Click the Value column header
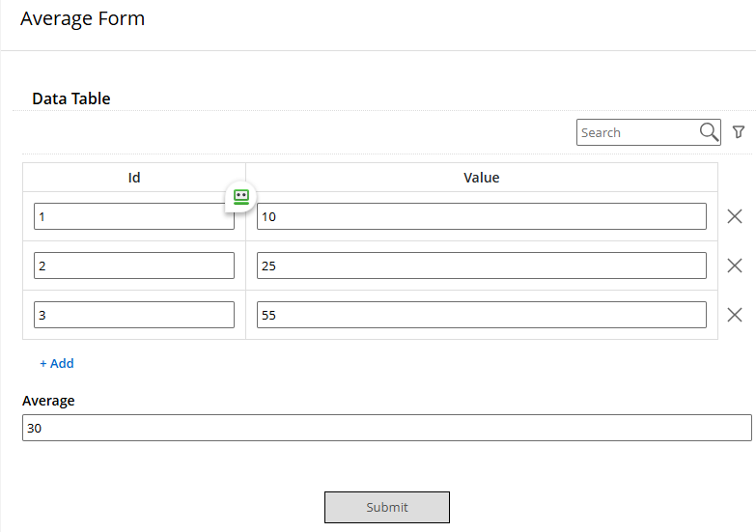This screenshot has width=756, height=532. pyautogui.click(x=482, y=178)
